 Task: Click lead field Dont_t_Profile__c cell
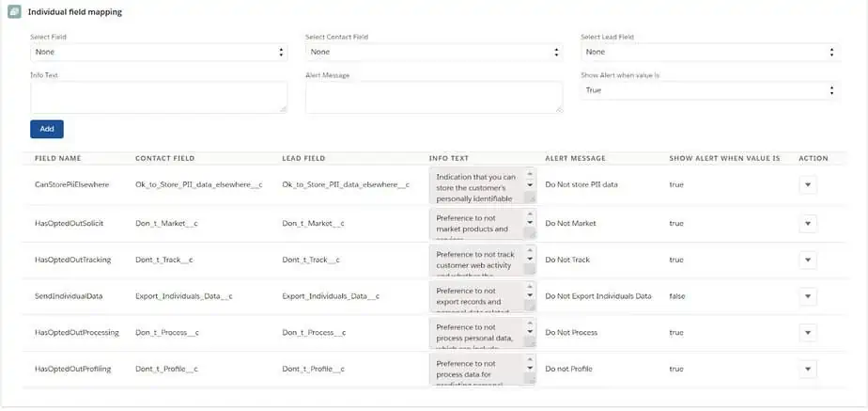tap(314, 369)
